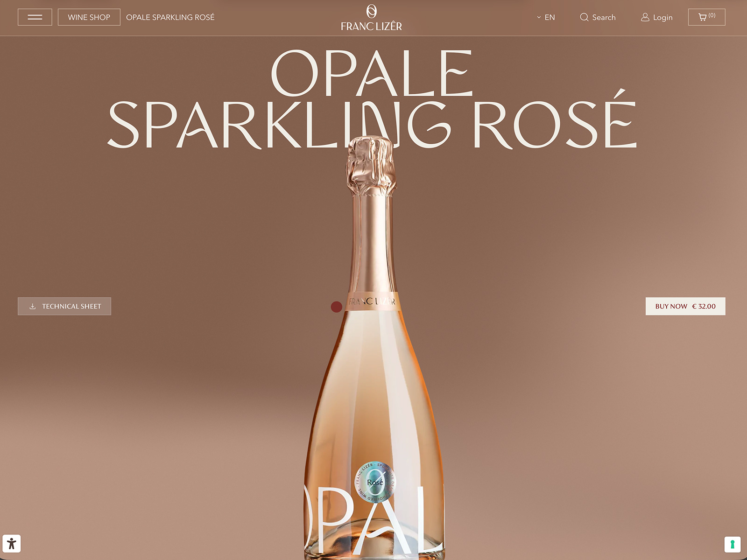Click Buy Now € 32.00 button

point(685,306)
